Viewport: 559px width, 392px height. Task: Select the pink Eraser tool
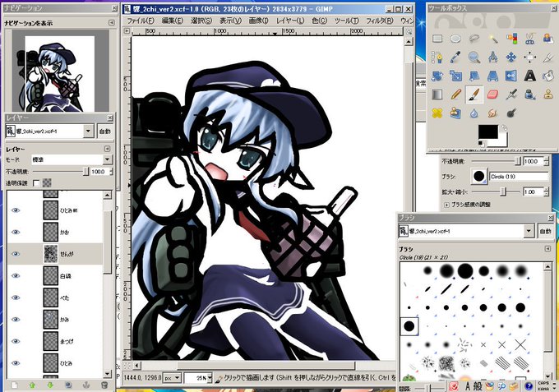[x=493, y=95]
